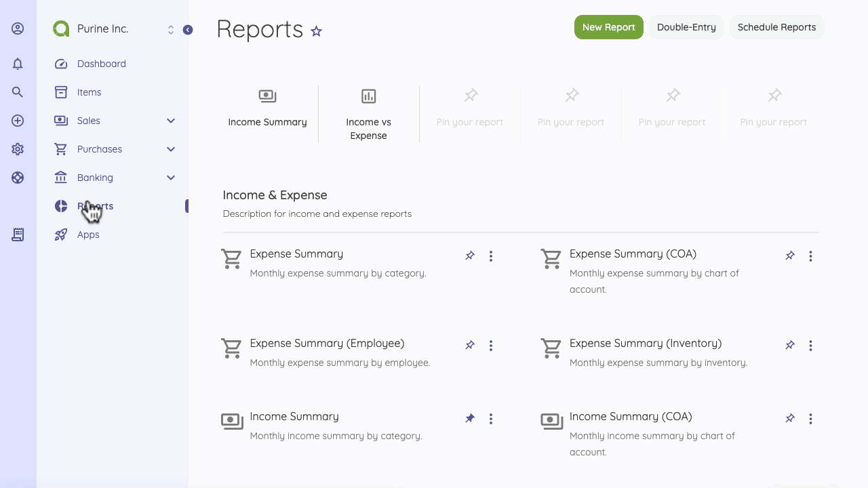
Task: Open the search icon in the sidebar
Action: [18, 91]
